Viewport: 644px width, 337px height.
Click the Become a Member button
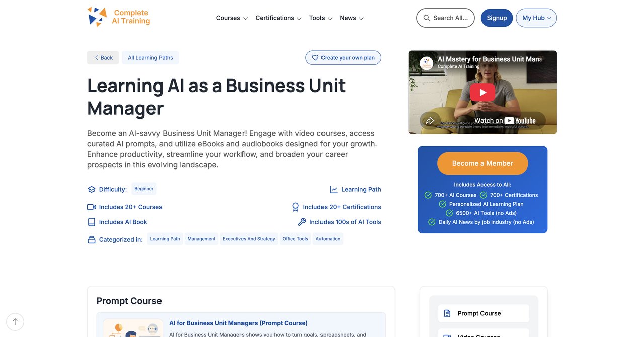pos(482,163)
